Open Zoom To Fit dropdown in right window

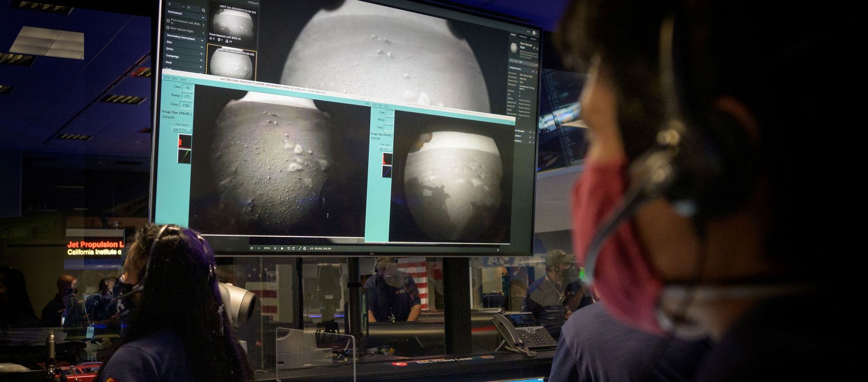385,149
